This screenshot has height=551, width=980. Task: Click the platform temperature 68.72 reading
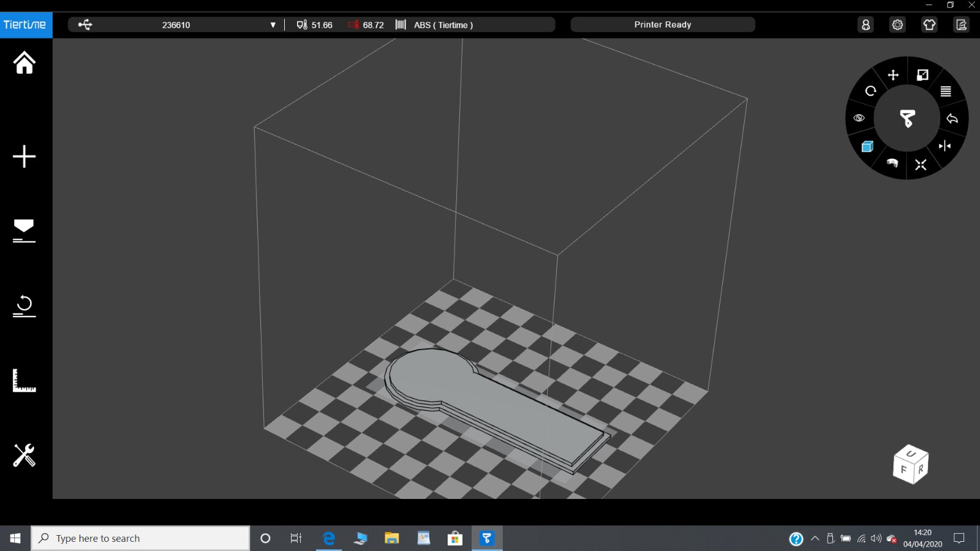[366, 25]
